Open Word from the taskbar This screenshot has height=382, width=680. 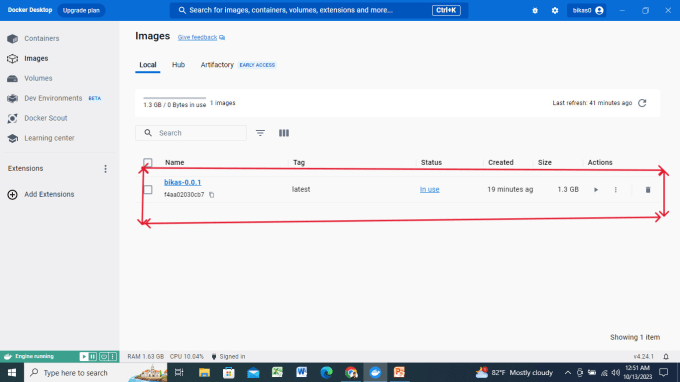(x=302, y=372)
